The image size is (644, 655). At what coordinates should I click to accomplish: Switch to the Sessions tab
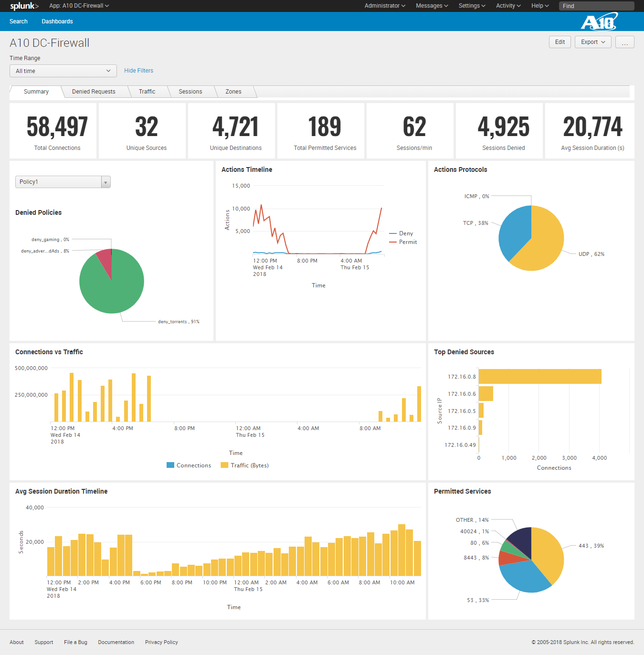[x=190, y=92]
